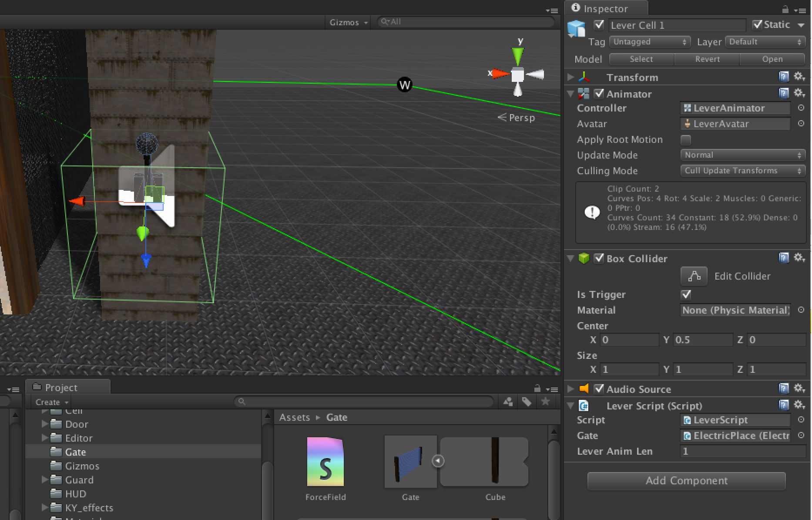Click the Edit Collider icon button
This screenshot has height=520, width=812.
point(694,276)
